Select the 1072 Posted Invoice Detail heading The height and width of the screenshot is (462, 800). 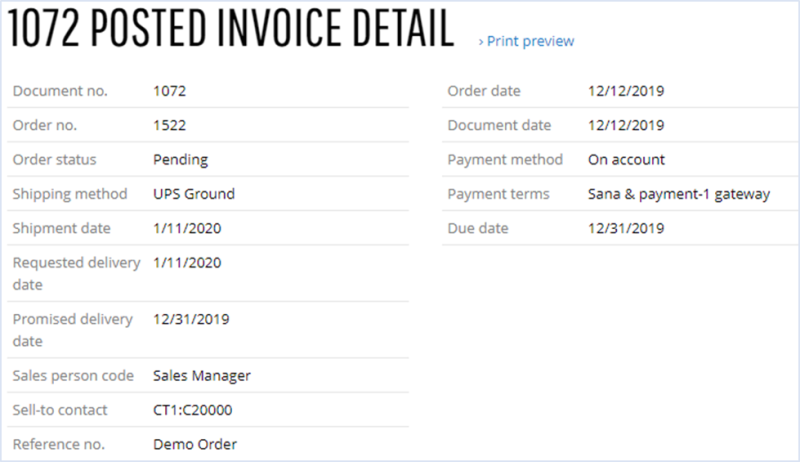pos(231,28)
